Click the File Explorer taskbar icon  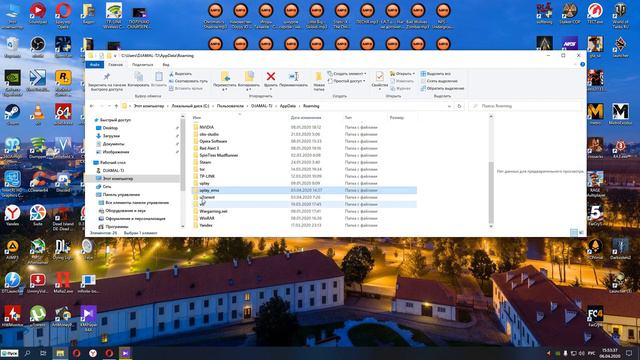[x=60, y=353]
